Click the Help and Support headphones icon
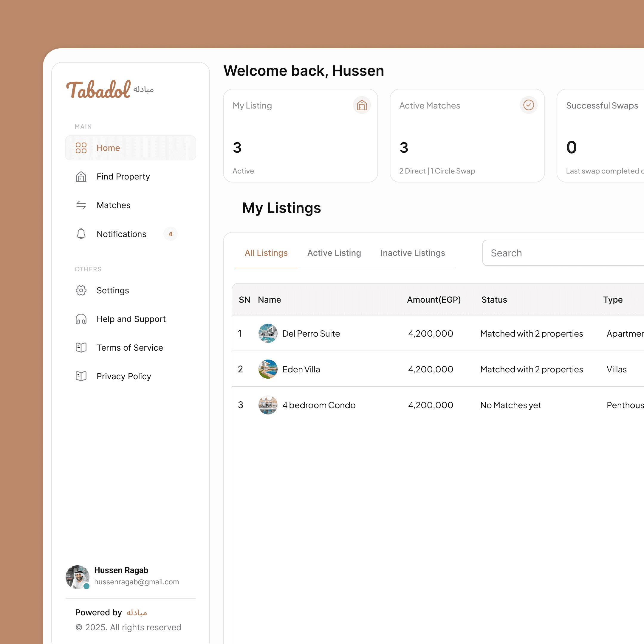The width and height of the screenshot is (644, 644). [81, 319]
